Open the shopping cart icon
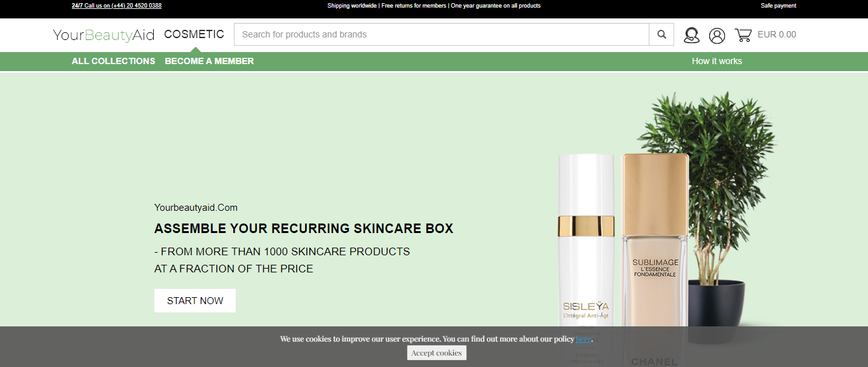This screenshot has height=367, width=868. click(743, 35)
